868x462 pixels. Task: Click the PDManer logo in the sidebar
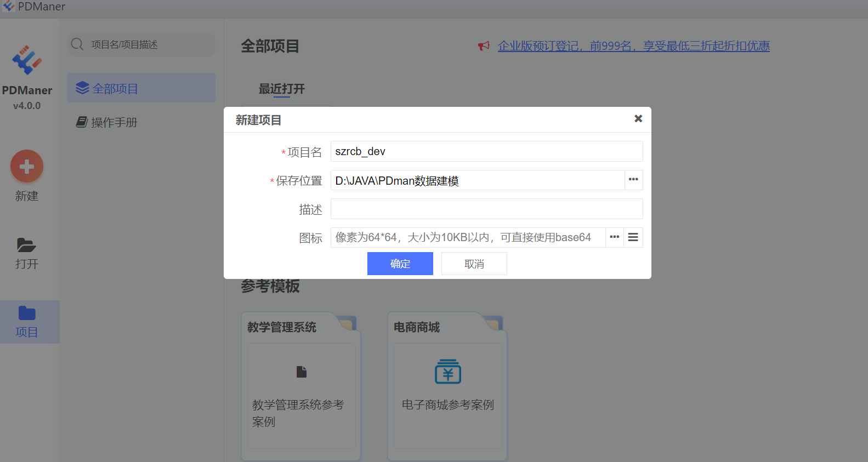coord(27,60)
